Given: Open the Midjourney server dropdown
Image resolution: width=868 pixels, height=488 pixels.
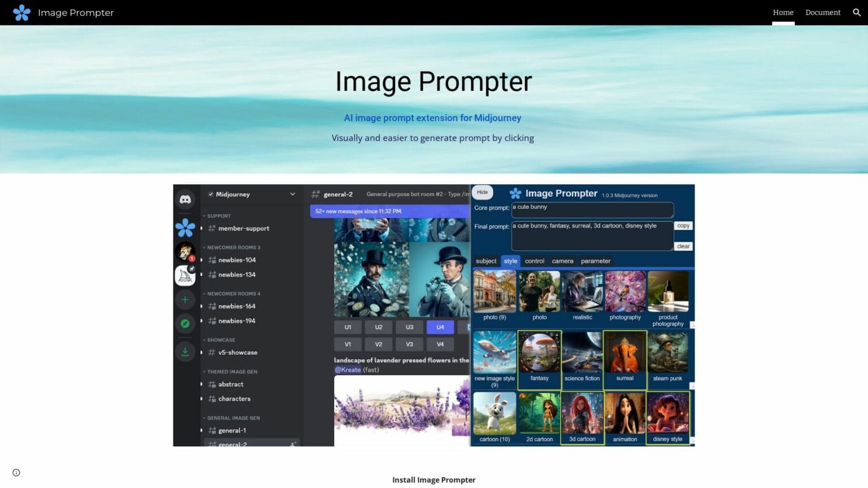Looking at the screenshot, I should (293, 194).
